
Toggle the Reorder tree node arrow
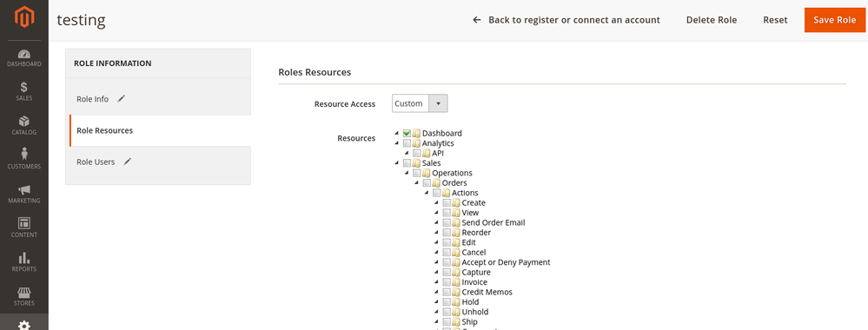pyautogui.click(x=437, y=232)
